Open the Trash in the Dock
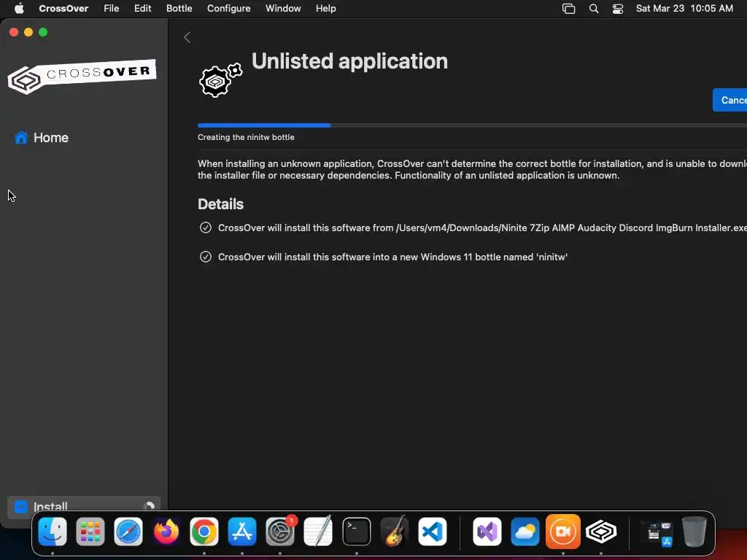This screenshot has width=747, height=560. tap(694, 532)
